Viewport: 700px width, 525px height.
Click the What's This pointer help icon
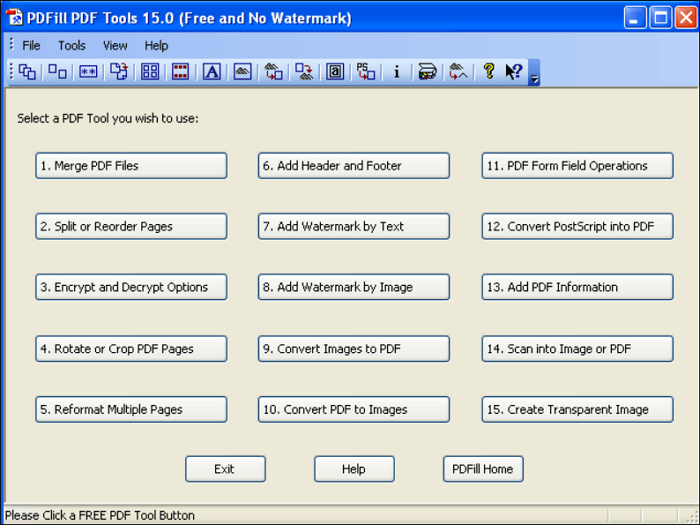tap(514, 71)
